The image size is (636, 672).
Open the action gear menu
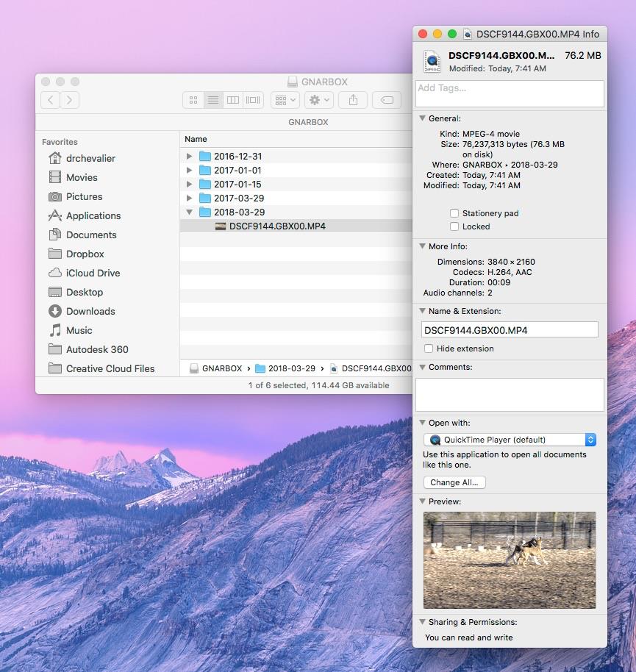(x=317, y=99)
